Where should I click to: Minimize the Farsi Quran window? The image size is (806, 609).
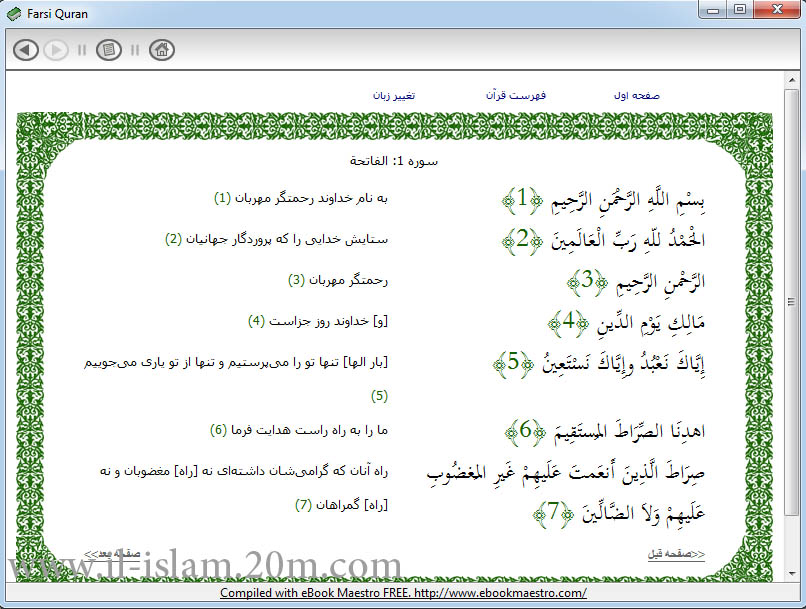coord(713,10)
